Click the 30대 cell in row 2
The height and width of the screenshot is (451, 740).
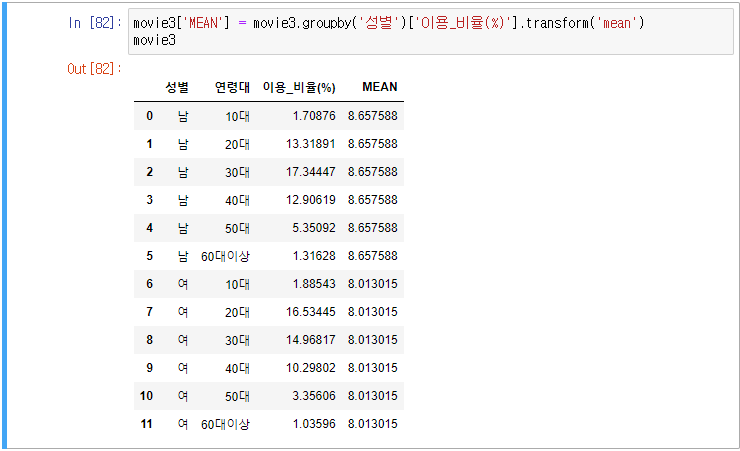click(x=237, y=172)
